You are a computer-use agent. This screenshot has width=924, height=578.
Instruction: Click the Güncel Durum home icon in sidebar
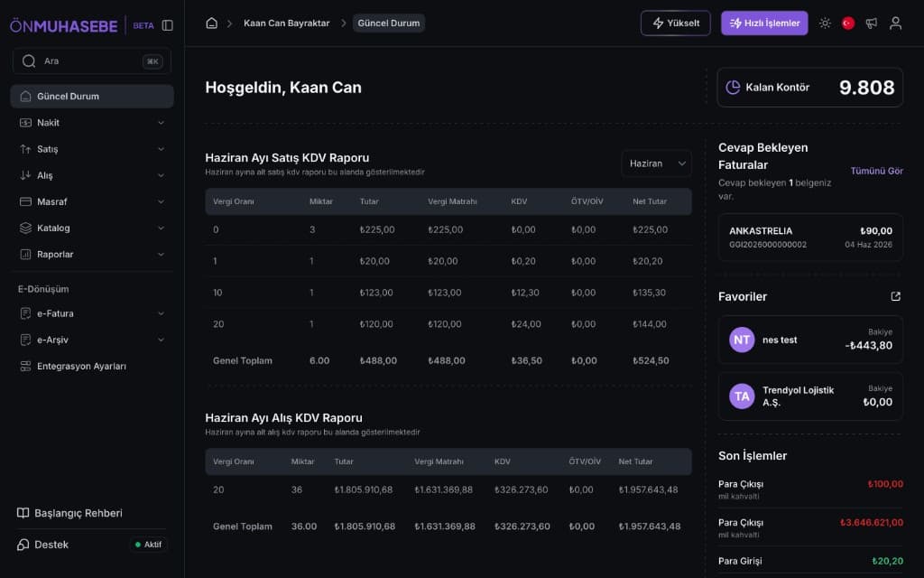[x=25, y=96]
